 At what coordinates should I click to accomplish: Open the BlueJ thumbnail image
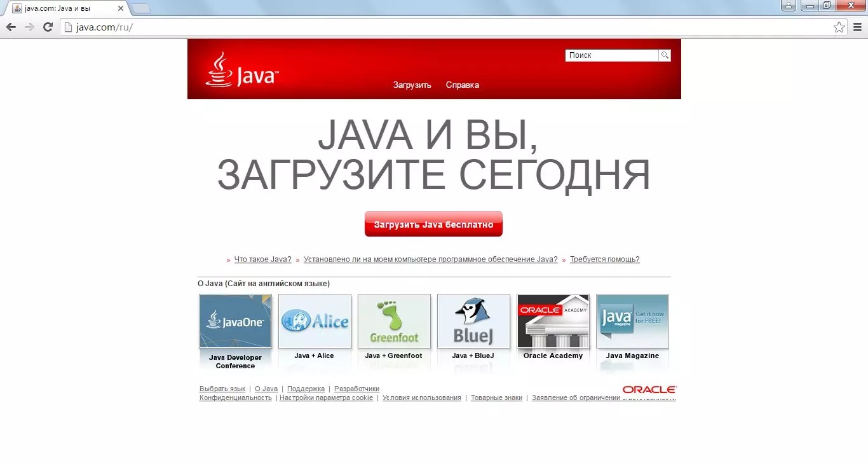click(x=473, y=321)
